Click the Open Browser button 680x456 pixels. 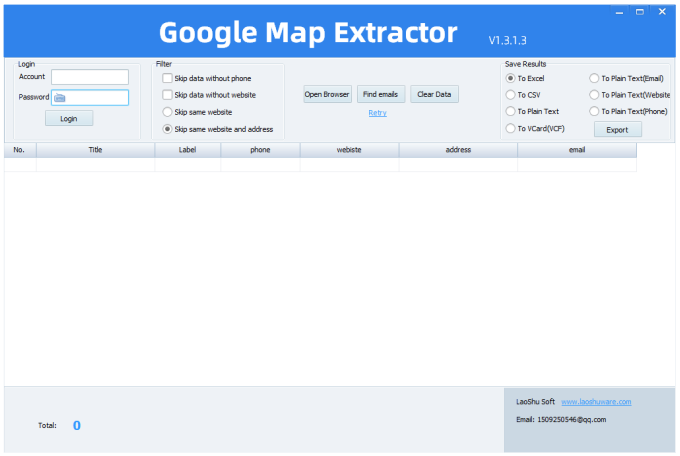click(327, 95)
